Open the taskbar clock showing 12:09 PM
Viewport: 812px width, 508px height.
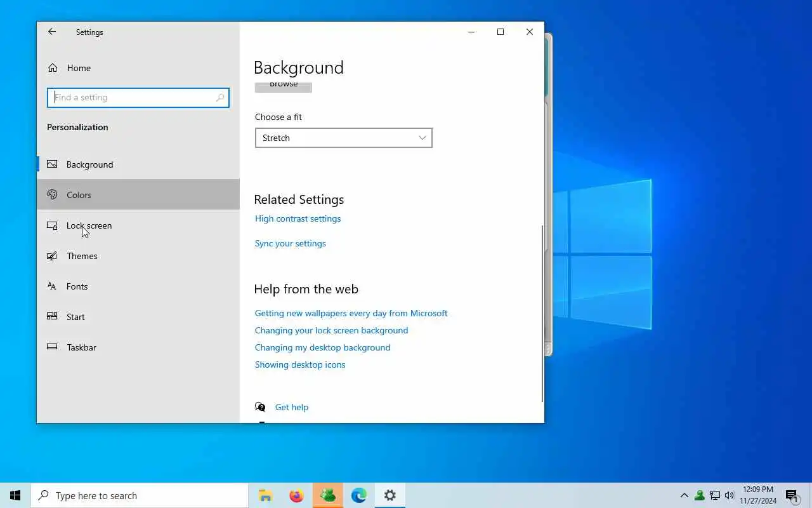[758, 495]
